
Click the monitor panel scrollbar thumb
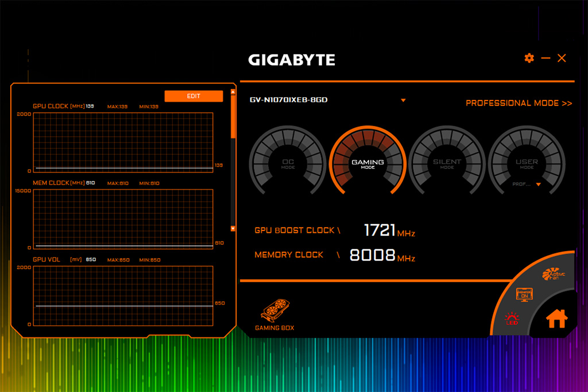click(233, 117)
